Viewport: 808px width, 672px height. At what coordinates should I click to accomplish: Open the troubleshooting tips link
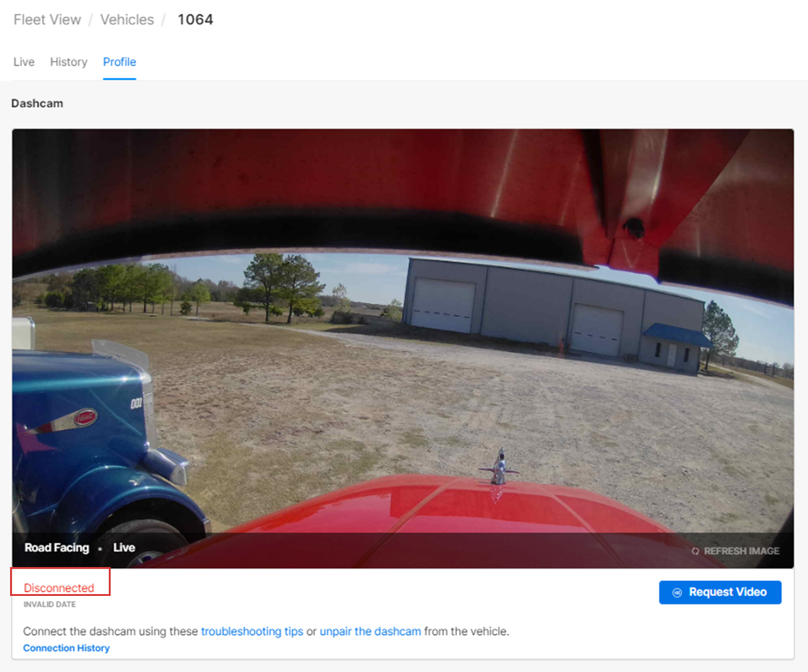(252, 631)
